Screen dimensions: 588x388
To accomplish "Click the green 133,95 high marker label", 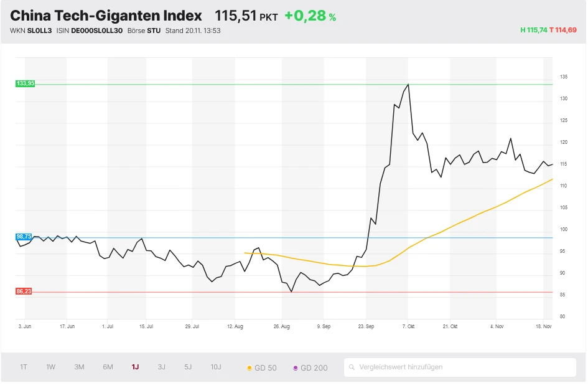I will pyautogui.click(x=24, y=83).
